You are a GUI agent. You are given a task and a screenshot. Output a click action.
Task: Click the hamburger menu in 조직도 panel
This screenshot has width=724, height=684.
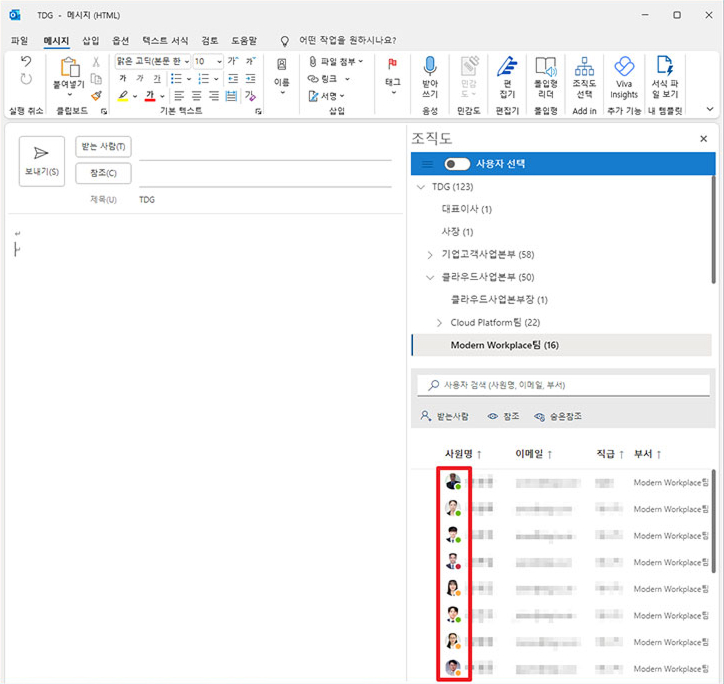click(x=428, y=164)
